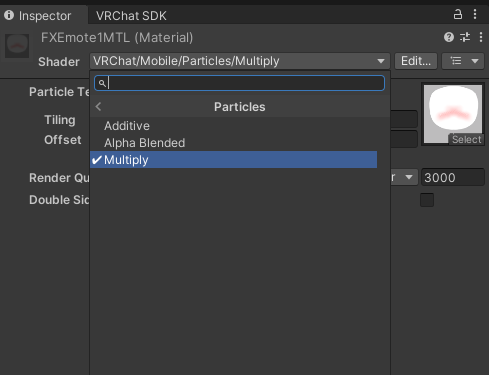The width and height of the screenshot is (489, 375).
Task: Toggle the Inspector lock icon
Action: pyautogui.click(x=458, y=14)
